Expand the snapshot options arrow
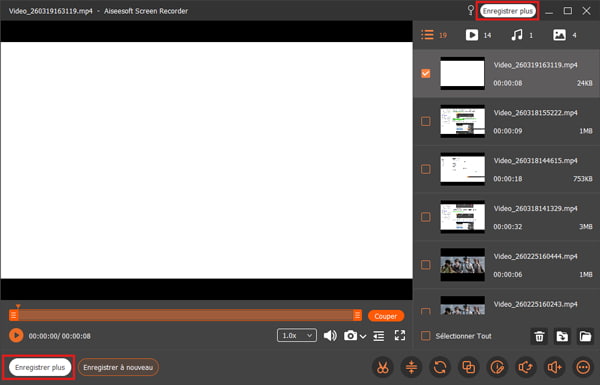Image resolution: width=600 pixels, height=385 pixels. point(363,336)
